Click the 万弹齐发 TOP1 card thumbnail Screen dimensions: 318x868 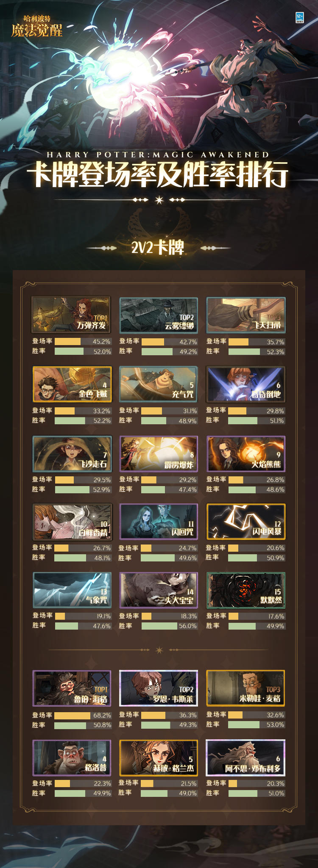pos(71,315)
